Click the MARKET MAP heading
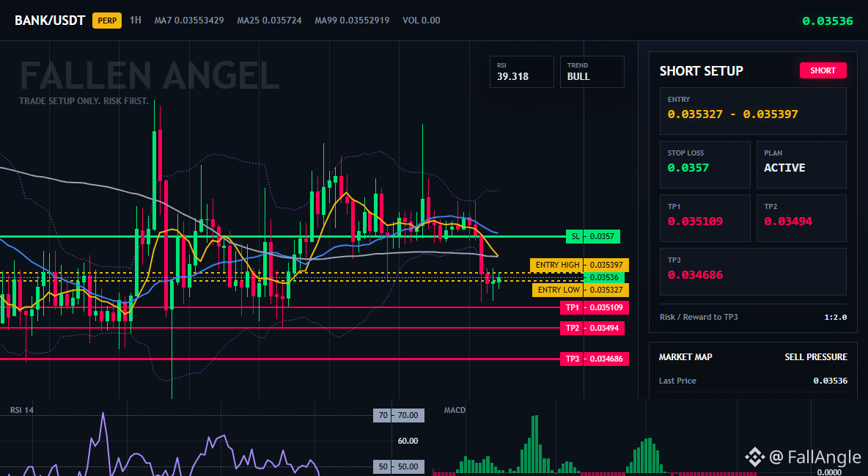Viewport: 868px width, 476px height. 685,357
